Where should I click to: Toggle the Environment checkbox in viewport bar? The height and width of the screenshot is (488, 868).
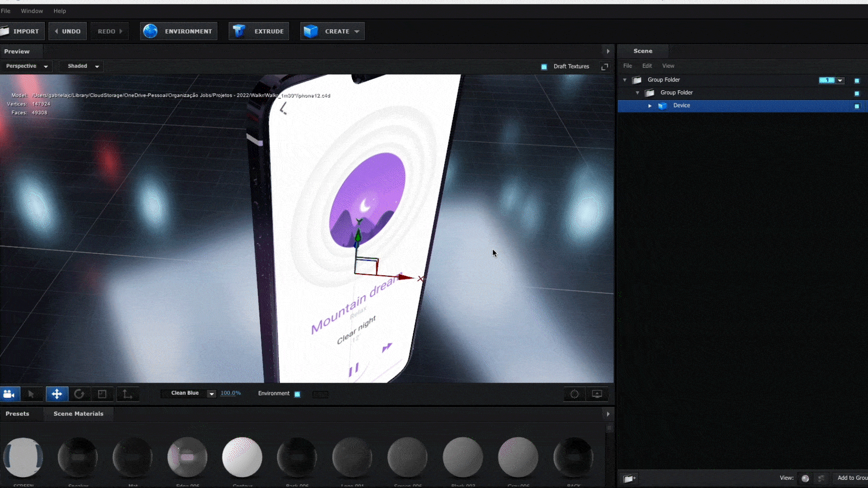point(297,394)
